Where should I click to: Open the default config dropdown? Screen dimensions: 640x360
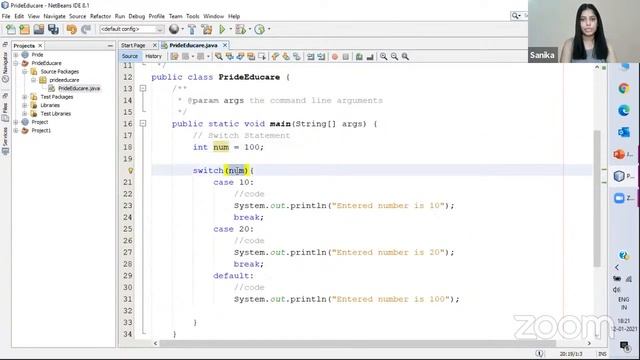tap(131, 29)
